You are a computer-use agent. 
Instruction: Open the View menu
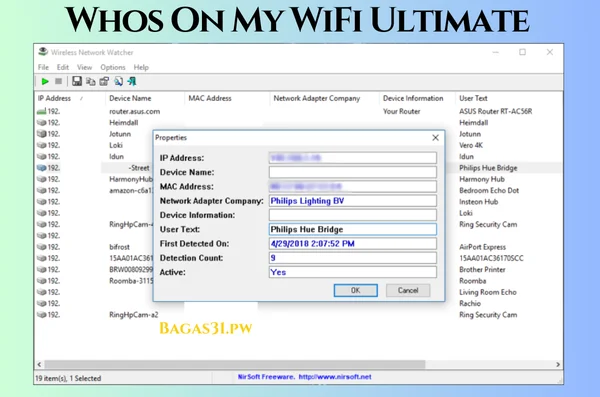85,67
